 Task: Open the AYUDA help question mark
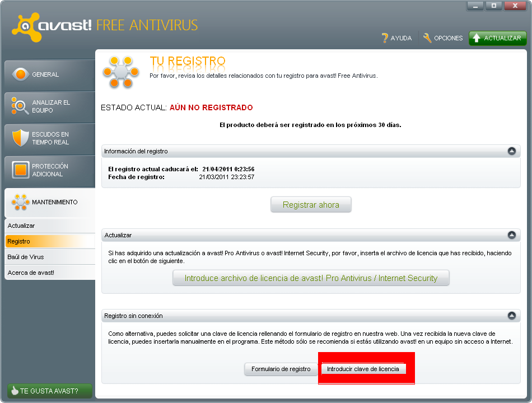pos(396,38)
